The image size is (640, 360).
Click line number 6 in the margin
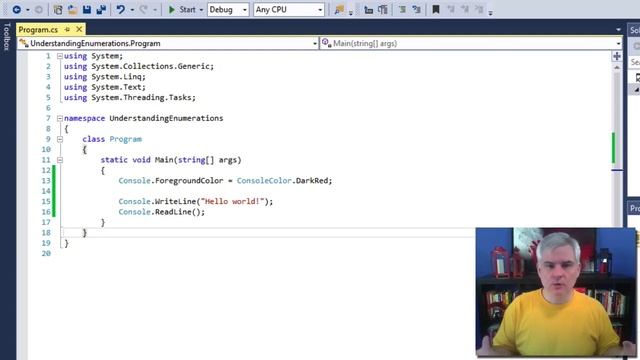[x=48, y=108]
